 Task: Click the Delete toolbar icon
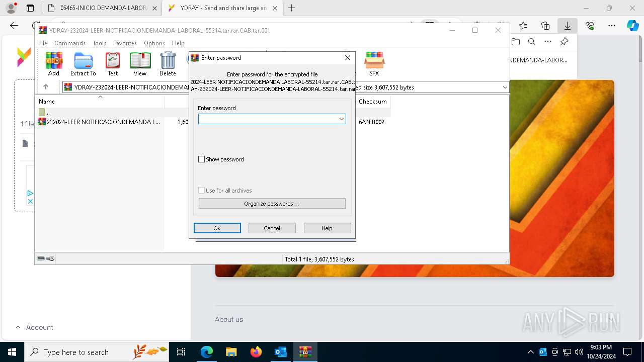[x=168, y=64]
